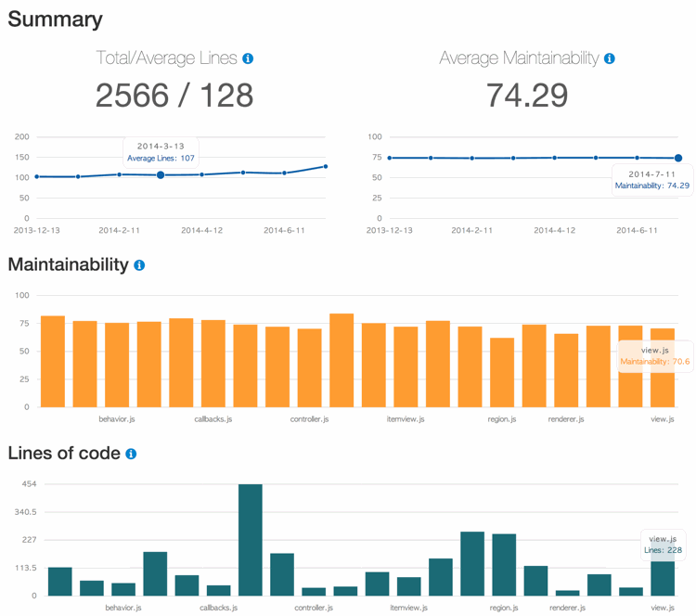Screen dimensions: 696x616
Task: Click the 'Lines: 228' view.js tooltip
Action: 664,545
